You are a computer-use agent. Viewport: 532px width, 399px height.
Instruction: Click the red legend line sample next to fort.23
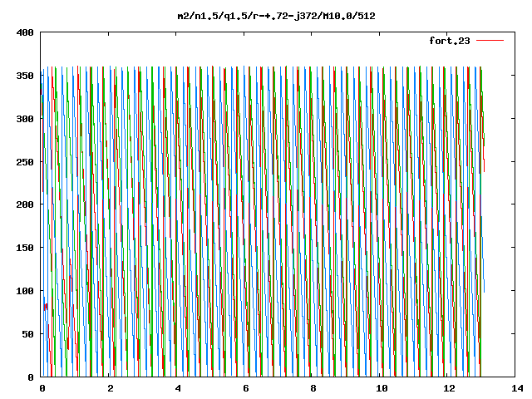pyautogui.click(x=490, y=41)
